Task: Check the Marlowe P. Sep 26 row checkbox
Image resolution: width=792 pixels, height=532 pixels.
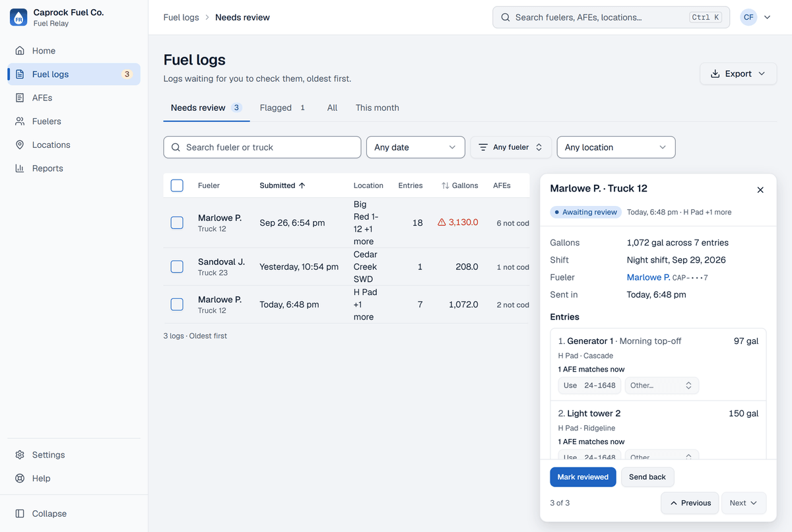Action: coord(177,223)
